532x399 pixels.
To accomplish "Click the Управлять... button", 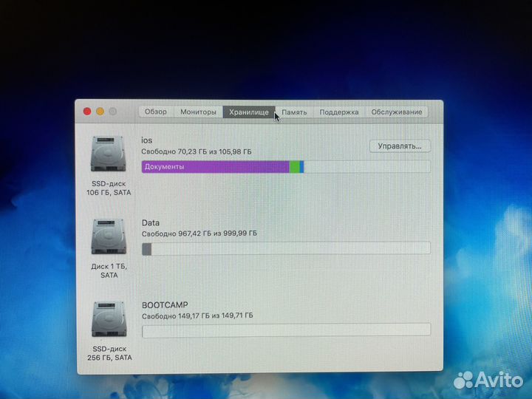I will pyautogui.click(x=400, y=146).
